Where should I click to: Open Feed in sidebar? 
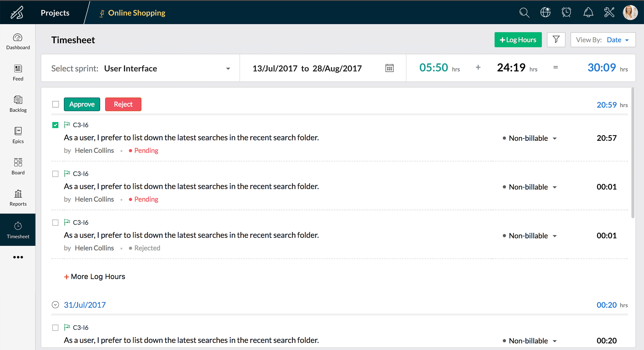point(18,73)
